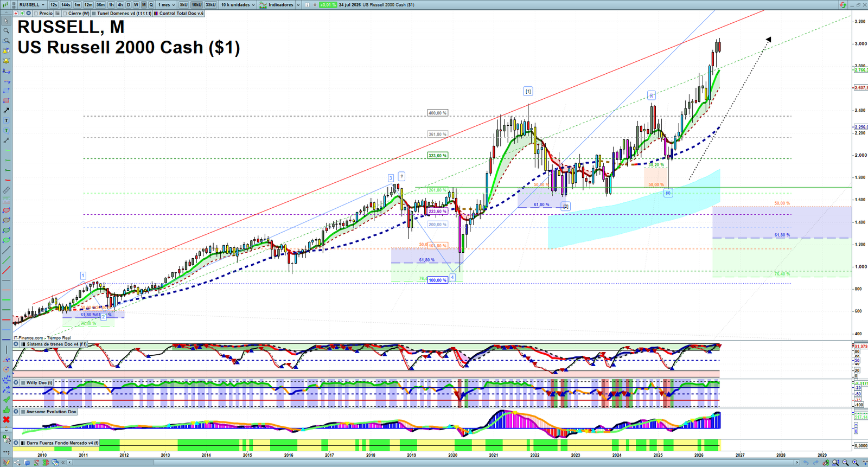Select the black arrow drawing tool
868x467 pixels.
click(x=7, y=110)
